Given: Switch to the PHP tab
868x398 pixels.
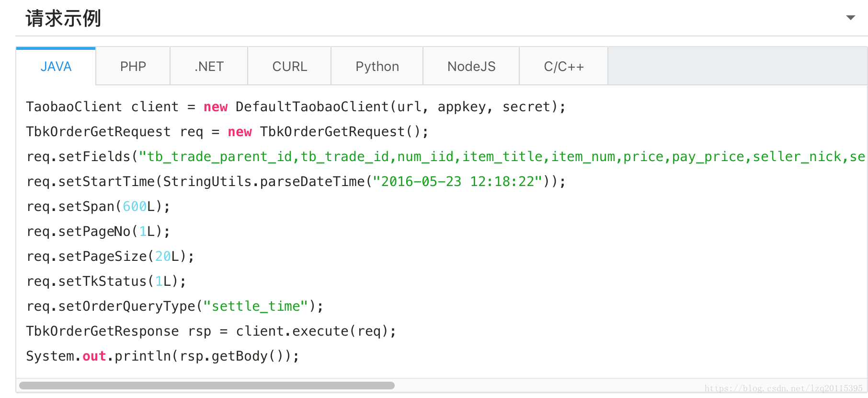Looking at the screenshot, I should click(133, 66).
